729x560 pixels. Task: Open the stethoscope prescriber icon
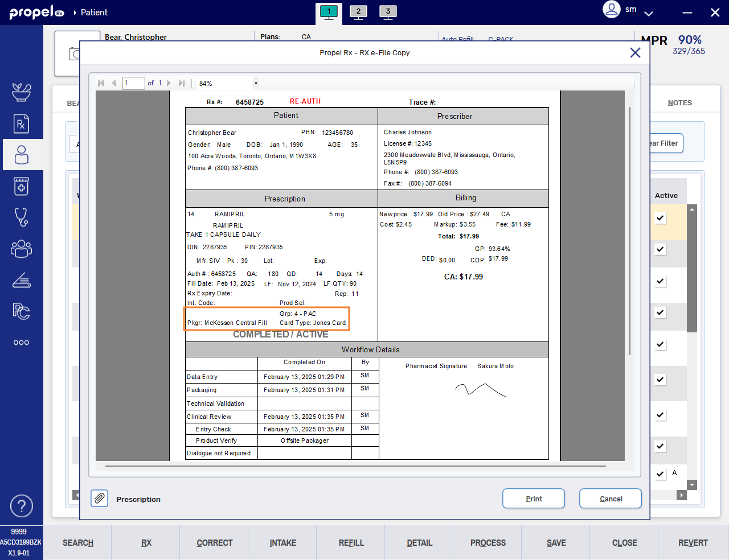pos(21,217)
